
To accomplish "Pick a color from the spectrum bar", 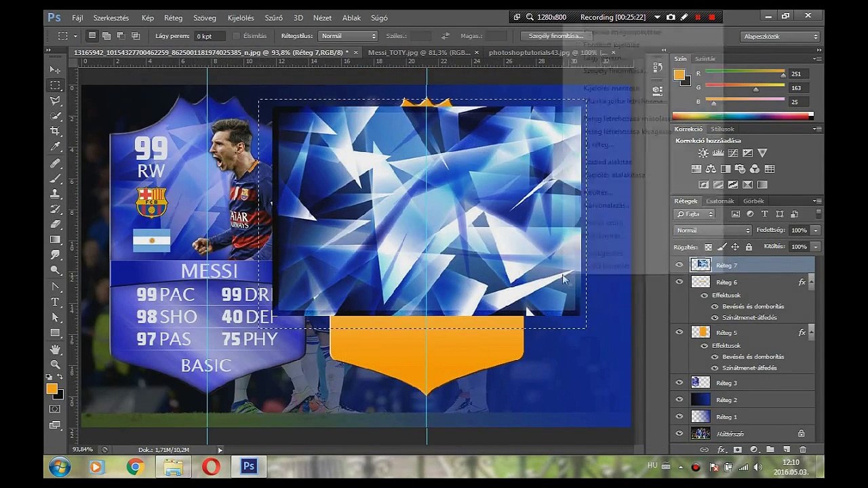I will click(x=743, y=116).
